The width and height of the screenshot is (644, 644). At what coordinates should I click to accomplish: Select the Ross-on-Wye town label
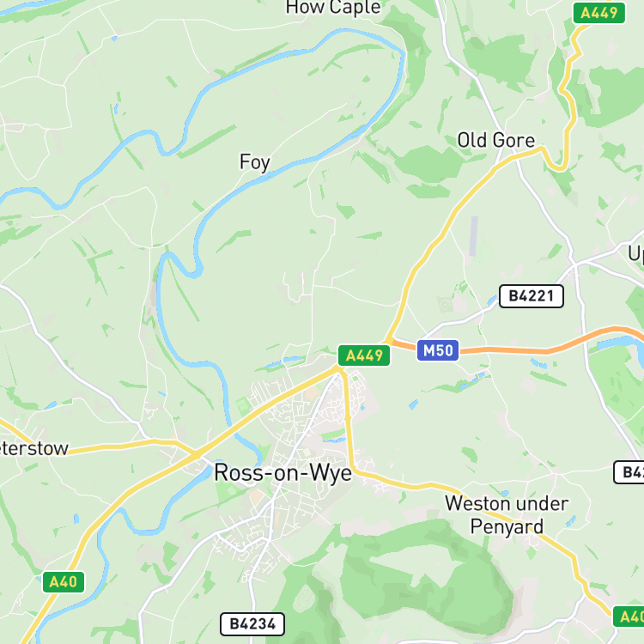[x=283, y=472]
